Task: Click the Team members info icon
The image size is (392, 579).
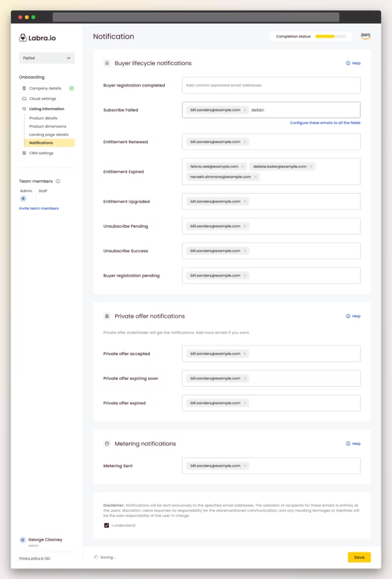Action: [x=58, y=181]
